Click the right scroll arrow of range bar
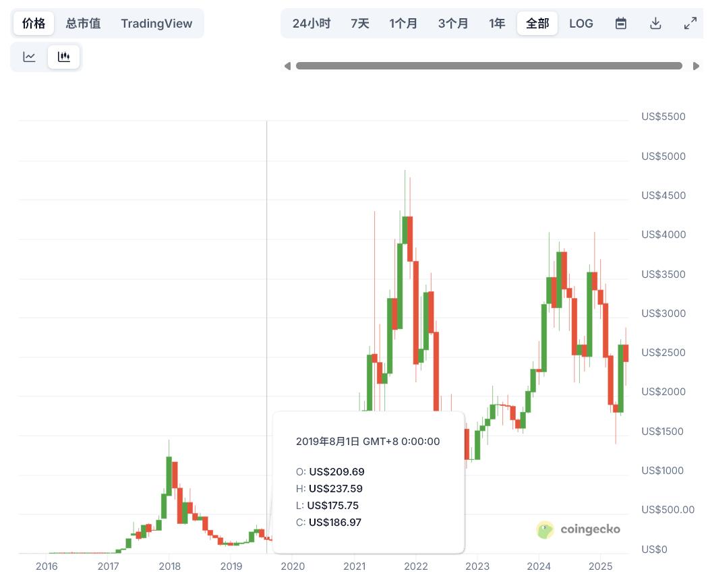708x588 pixels. [696, 66]
